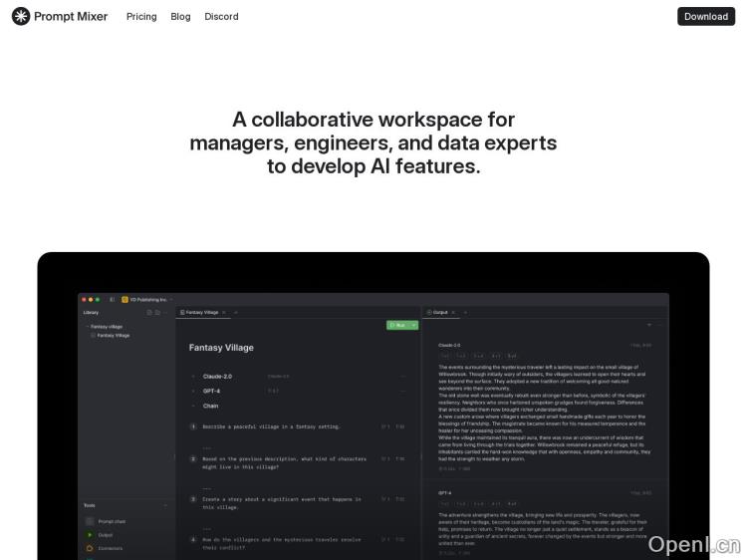This screenshot has width=747, height=560.
Task: Click the filter icon in the Output panel
Action: [649, 325]
